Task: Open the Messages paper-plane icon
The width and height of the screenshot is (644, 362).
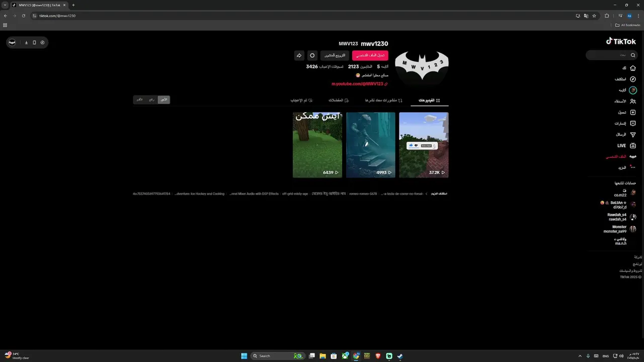Action: click(633, 134)
